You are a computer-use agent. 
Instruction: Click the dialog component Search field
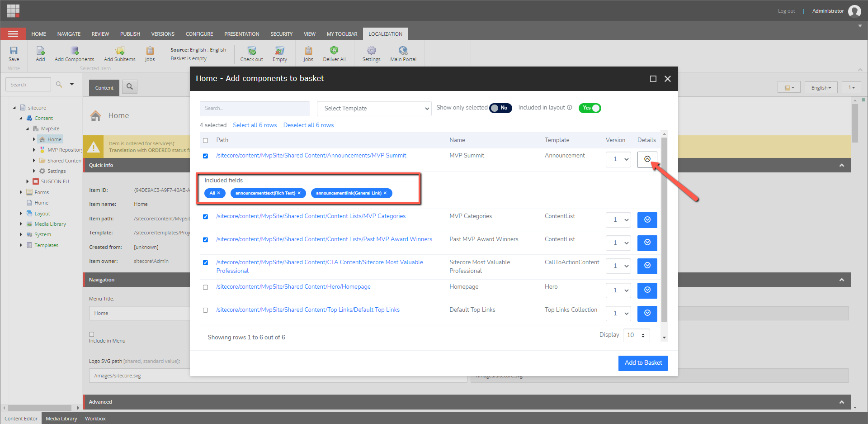pos(255,109)
